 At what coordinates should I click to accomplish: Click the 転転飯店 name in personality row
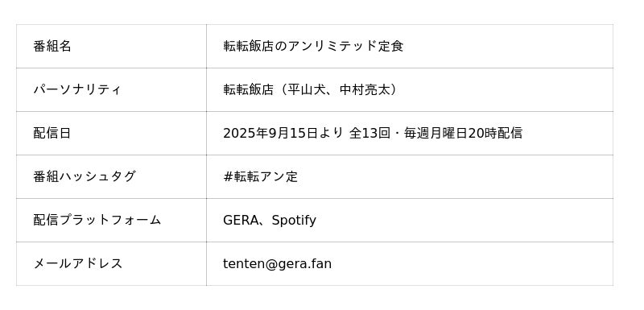click(248, 89)
